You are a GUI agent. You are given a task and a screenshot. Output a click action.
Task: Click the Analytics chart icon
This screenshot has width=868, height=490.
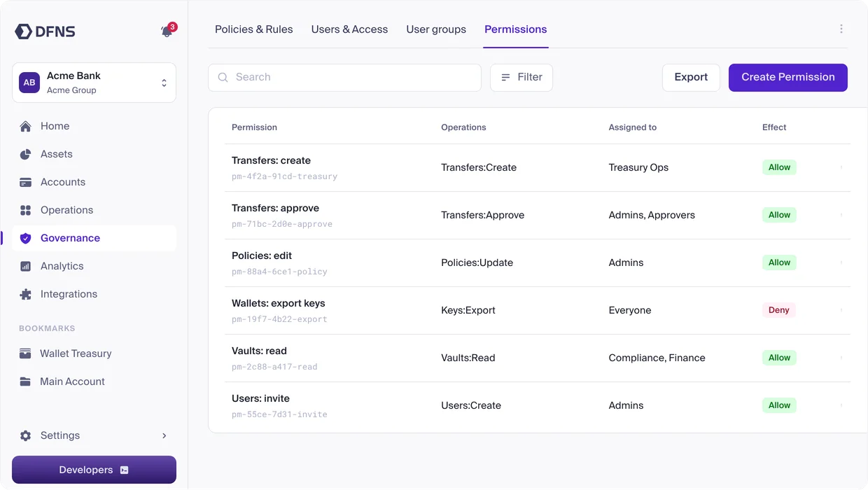pyautogui.click(x=26, y=266)
